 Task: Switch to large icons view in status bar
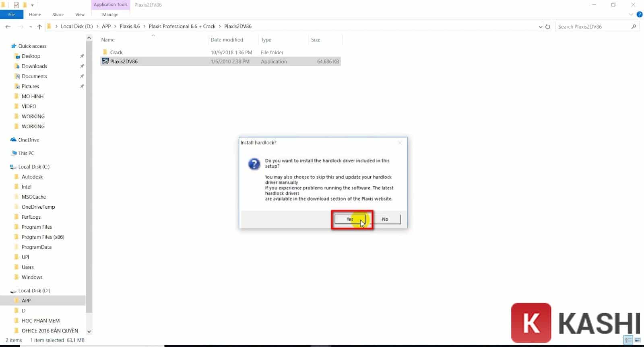tap(638, 340)
